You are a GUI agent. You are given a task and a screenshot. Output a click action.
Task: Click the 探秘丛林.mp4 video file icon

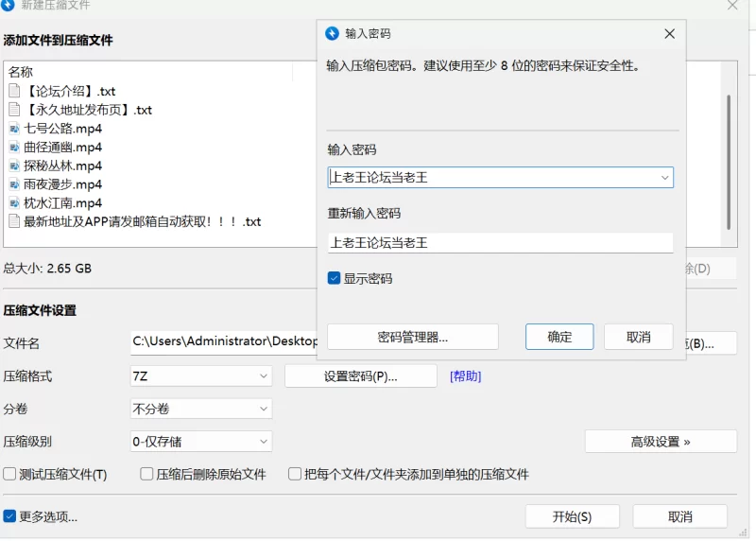coord(14,166)
